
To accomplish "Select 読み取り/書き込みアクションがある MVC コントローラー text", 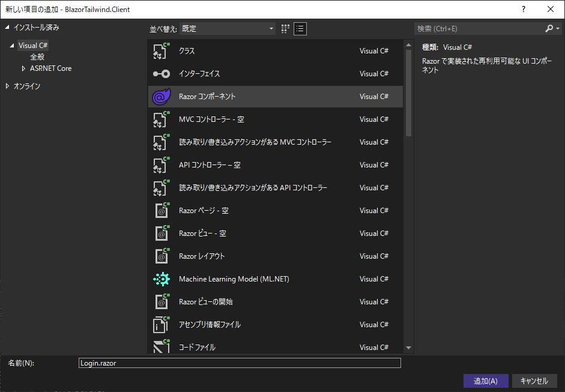I will coord(255,142).
